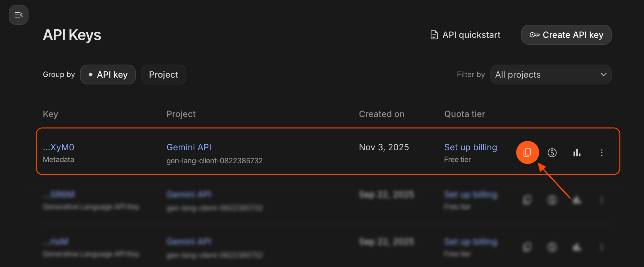This screenshot has height=267, width=644.
Task: Open the API quickstart link
Action: click(x=466, y=35)
